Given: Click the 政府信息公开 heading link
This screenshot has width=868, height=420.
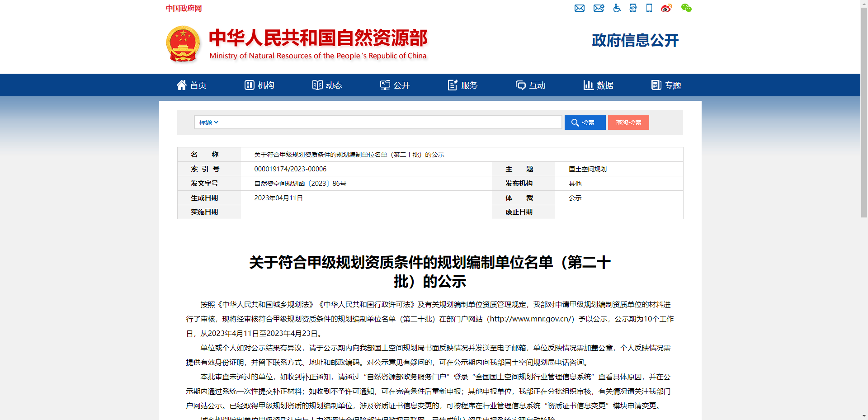Looking at the screenshot, I should (x=635, y=41).
